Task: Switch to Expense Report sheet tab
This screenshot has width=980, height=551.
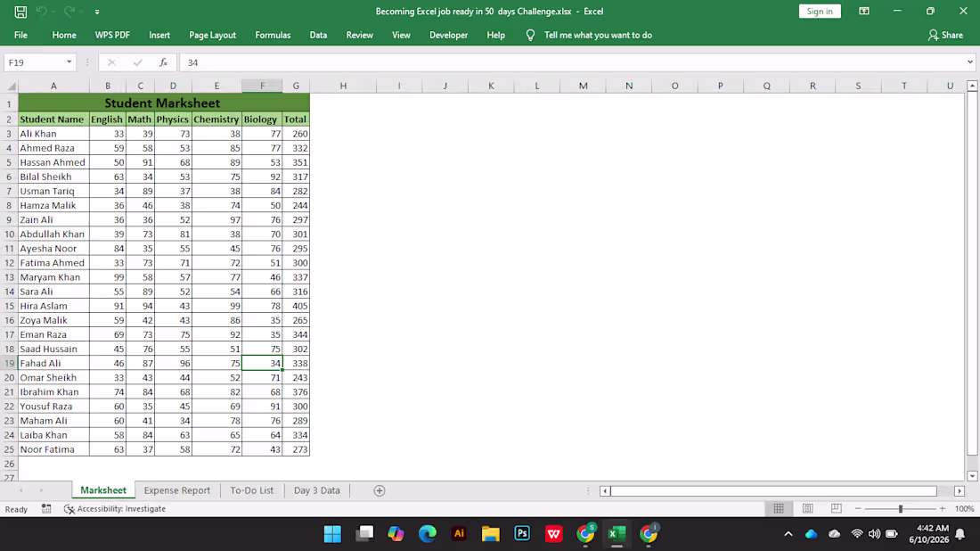Action: [x=177, y=490]
